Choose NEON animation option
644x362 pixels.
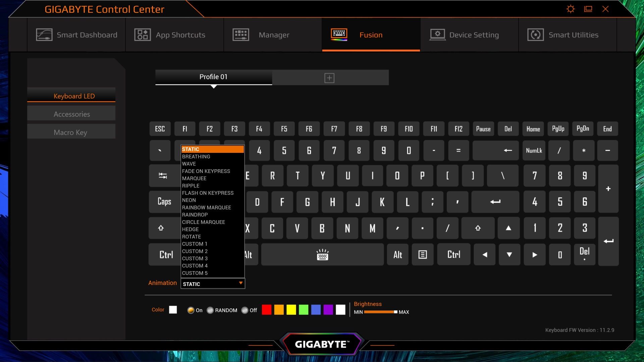212,200
